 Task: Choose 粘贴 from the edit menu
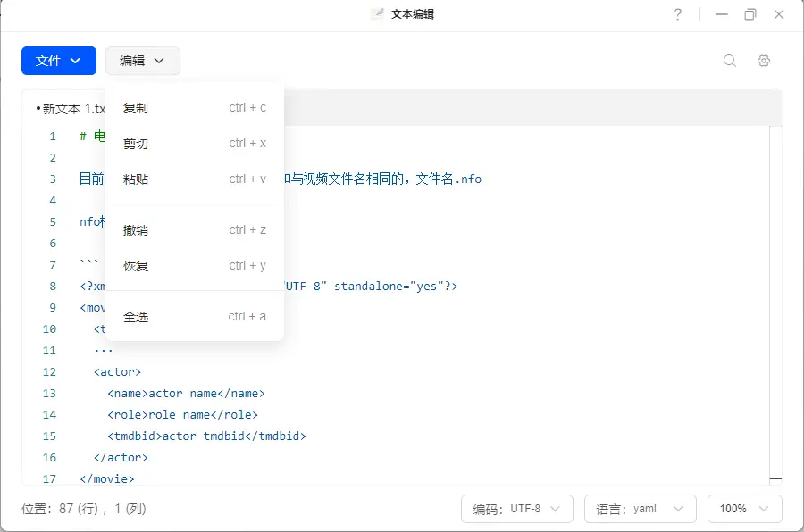[x=195, y=179]
